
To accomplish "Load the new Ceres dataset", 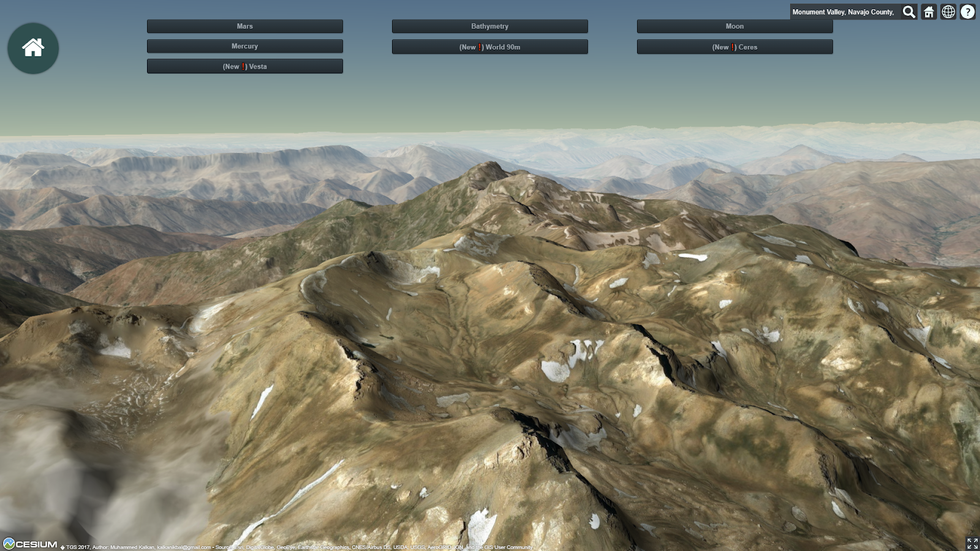I will point(735,47).
